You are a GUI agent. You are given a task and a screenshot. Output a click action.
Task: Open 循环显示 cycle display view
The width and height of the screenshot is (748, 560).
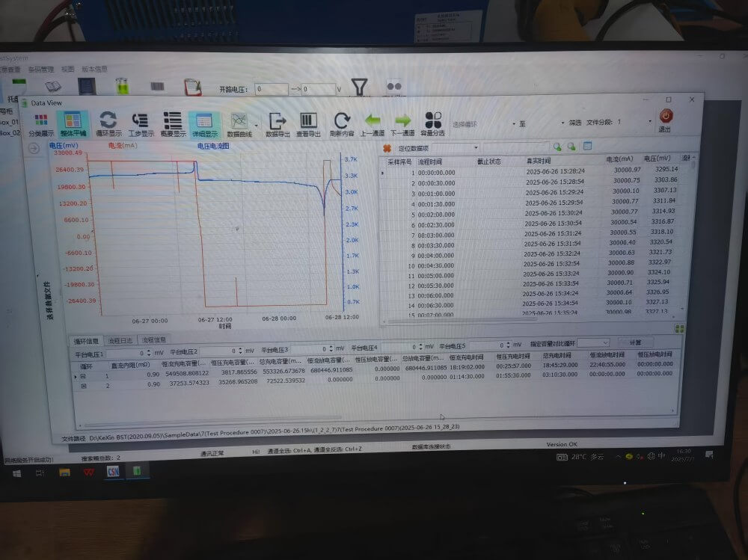pyautogui.click(x=108, y=123)
